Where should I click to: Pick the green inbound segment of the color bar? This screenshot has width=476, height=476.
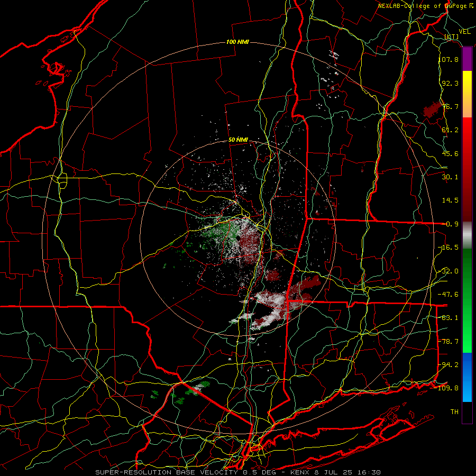pyautogui.click(x=467, y=300)
